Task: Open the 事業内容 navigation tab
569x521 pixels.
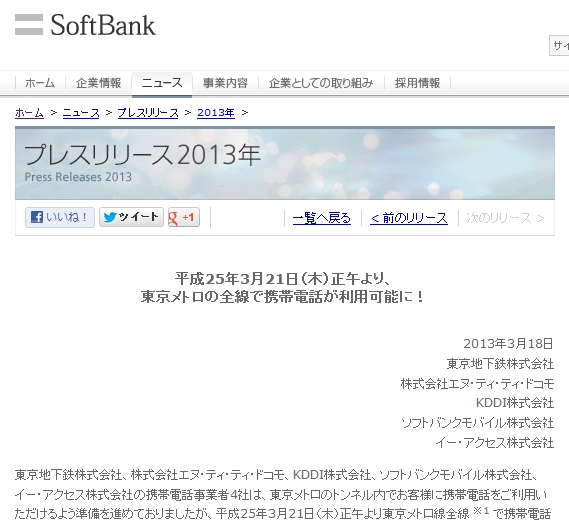Action: point(225,83)
